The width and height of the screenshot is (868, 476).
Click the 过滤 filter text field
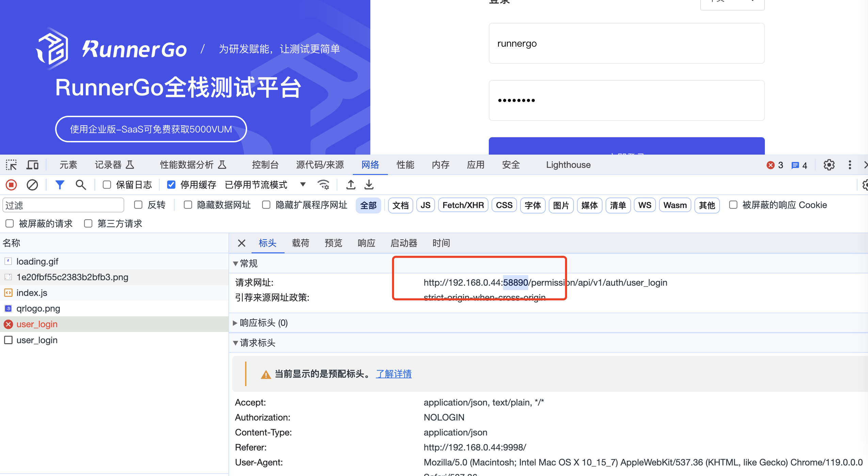coord(63,205)
